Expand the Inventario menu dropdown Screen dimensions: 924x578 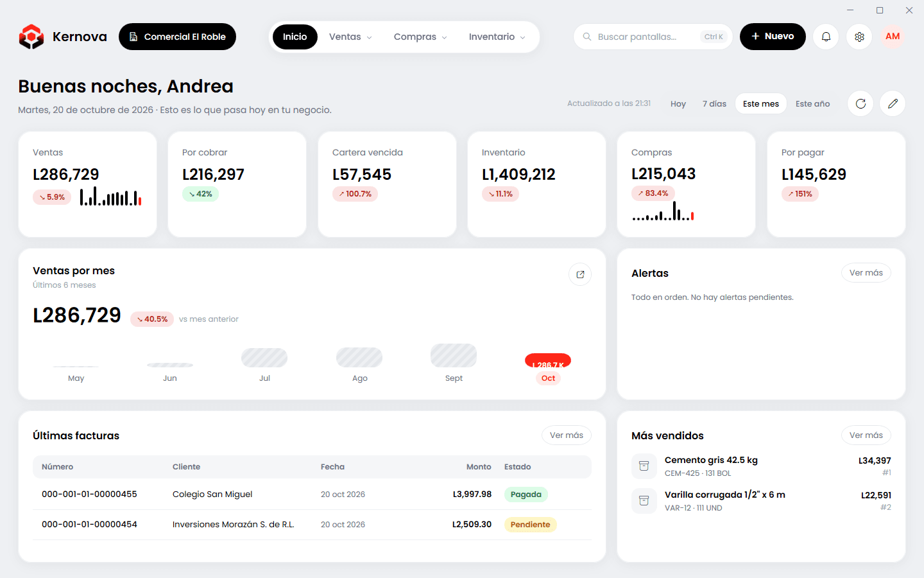point(497,37)
